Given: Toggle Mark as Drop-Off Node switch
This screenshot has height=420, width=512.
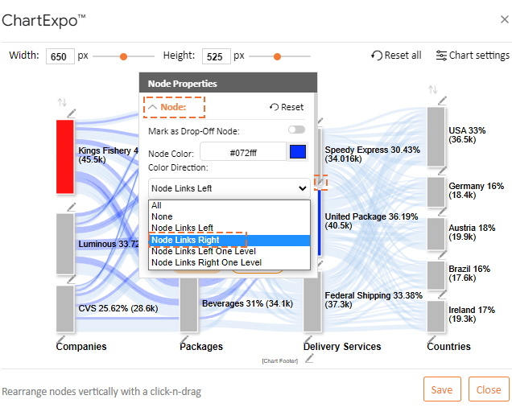Looking at the screenshot, I should tap(296, 130).
